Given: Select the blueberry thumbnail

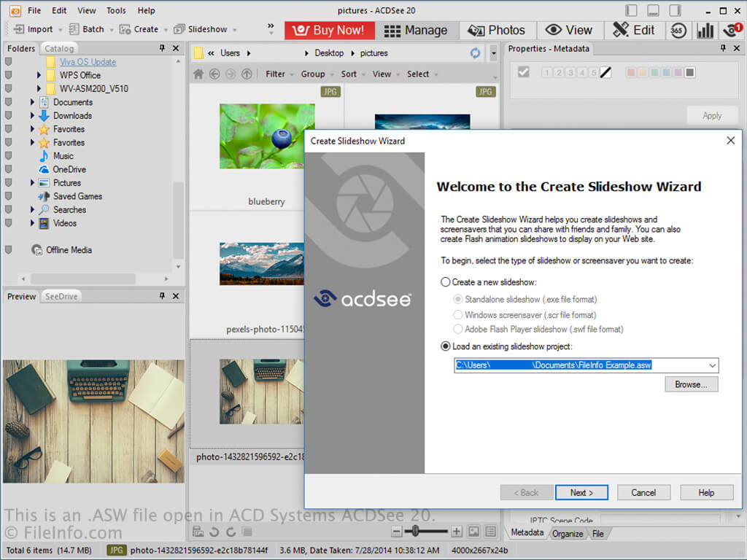Looking at the screenshot, I should click(267, 136).
